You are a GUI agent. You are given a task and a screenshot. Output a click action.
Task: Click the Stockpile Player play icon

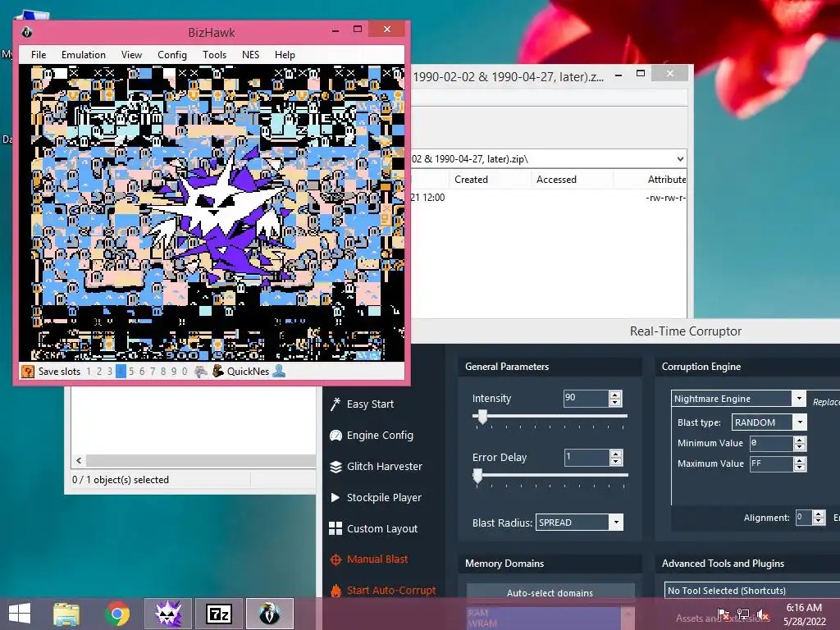(x=336, y=498)
